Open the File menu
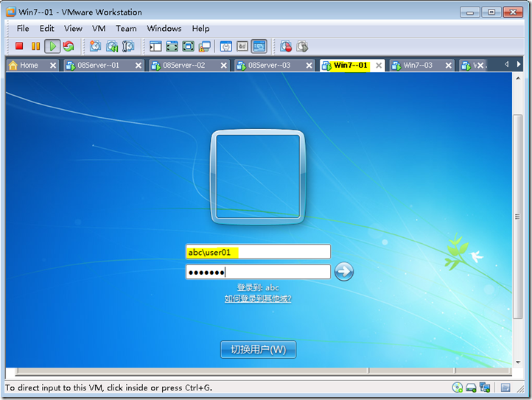The width and height of the screenshot is (532, 400). point(23,28)
